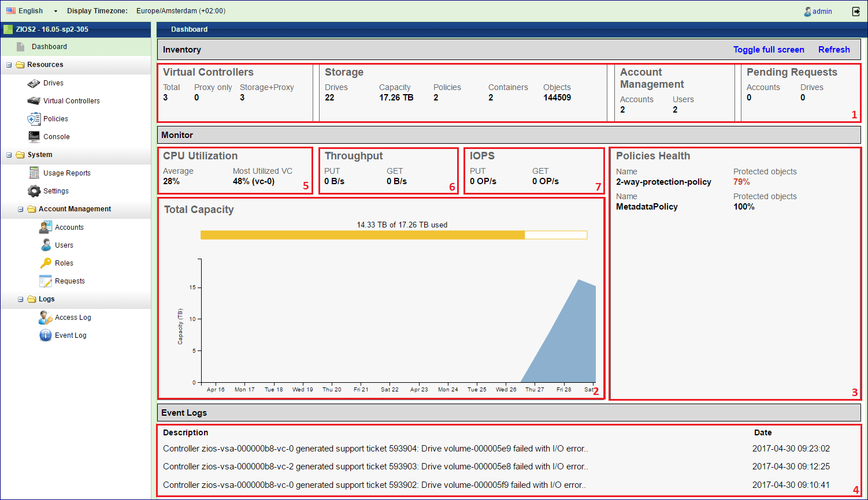Click the Access Log icon
The width and height of the screenshot is (868, 500).
tap(46, 317)
